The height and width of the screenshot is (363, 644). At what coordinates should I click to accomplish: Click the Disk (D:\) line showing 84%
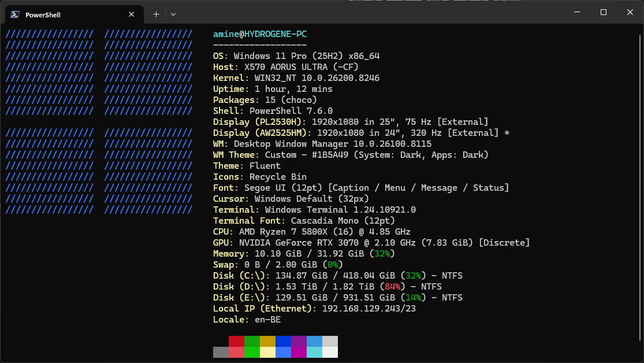327,287
